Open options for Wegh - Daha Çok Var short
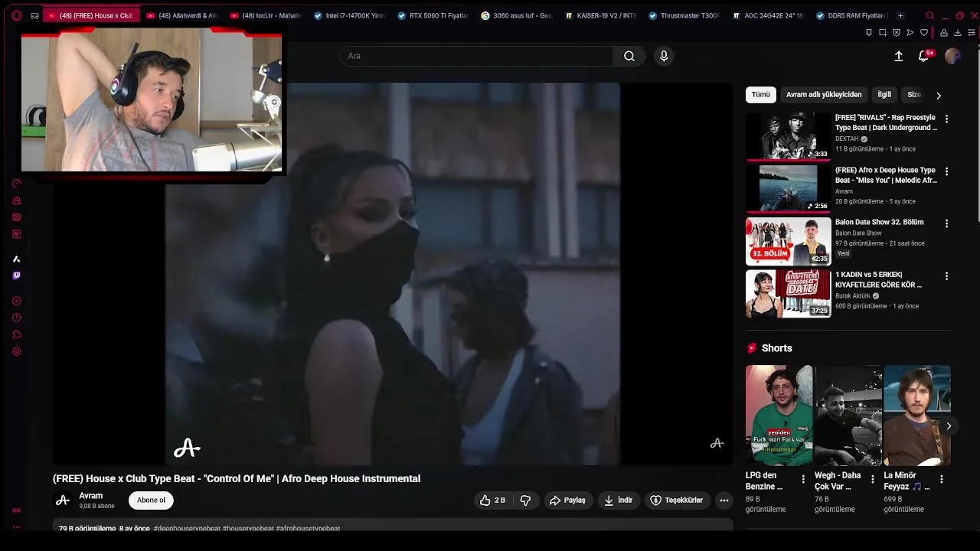The image size is (980, 551). [872, 479]
